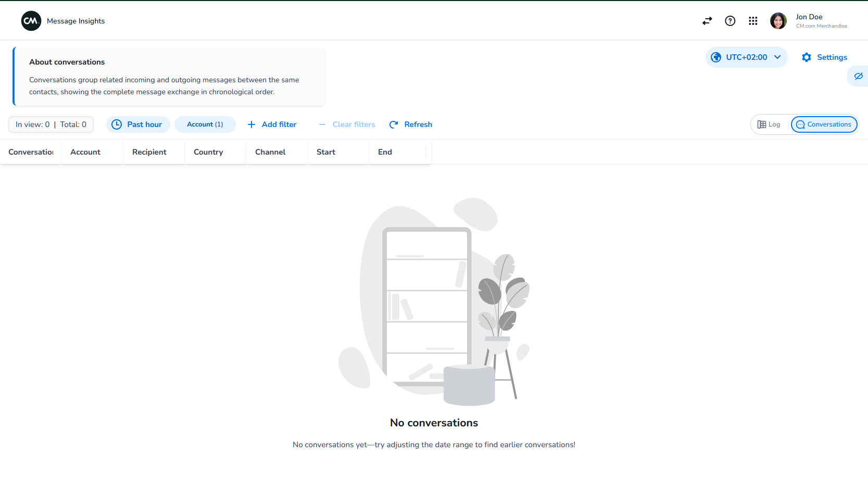Expand the UTC+02:00 timezone dropdown chevron
The image size is (868, 480).
pos(777,57)
